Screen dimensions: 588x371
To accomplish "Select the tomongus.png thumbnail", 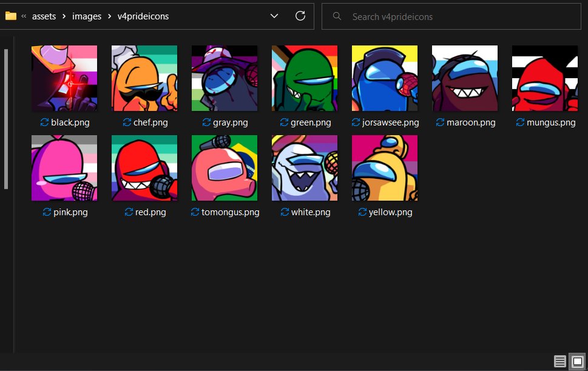I will (224, 167).
